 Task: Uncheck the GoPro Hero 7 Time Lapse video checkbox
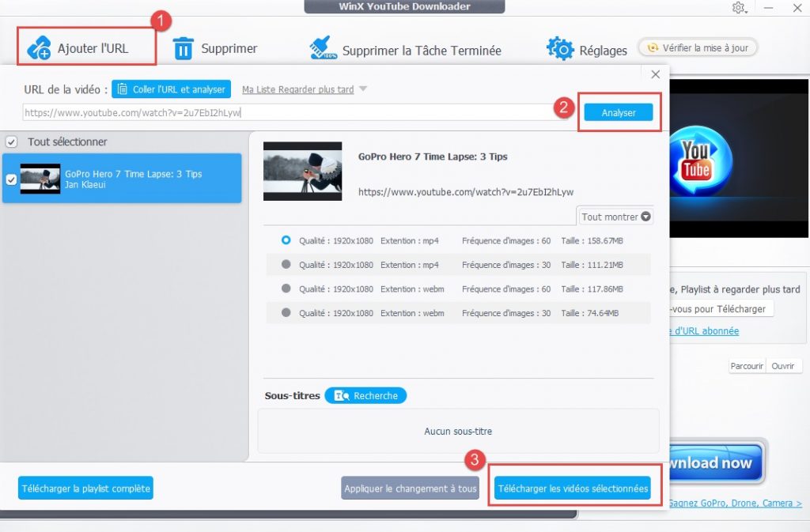(x=11, y=179)
